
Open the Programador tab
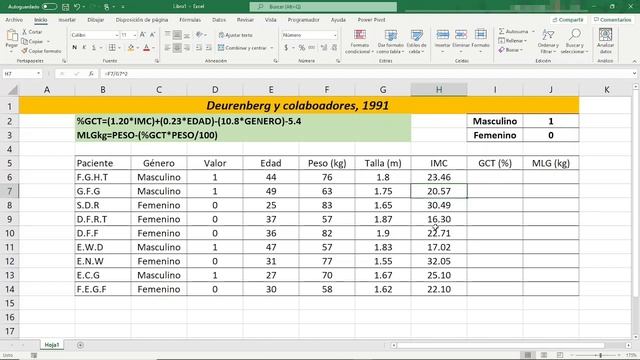[x=303, y=20]
